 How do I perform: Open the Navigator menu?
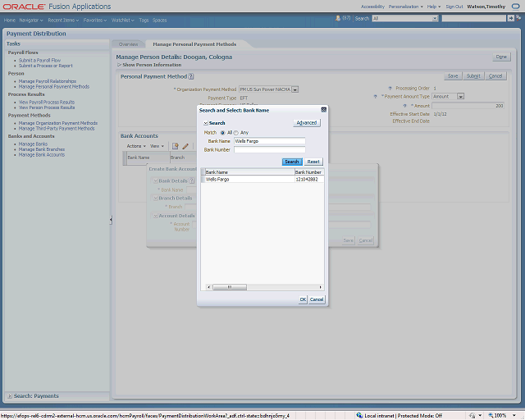point(32,20)
